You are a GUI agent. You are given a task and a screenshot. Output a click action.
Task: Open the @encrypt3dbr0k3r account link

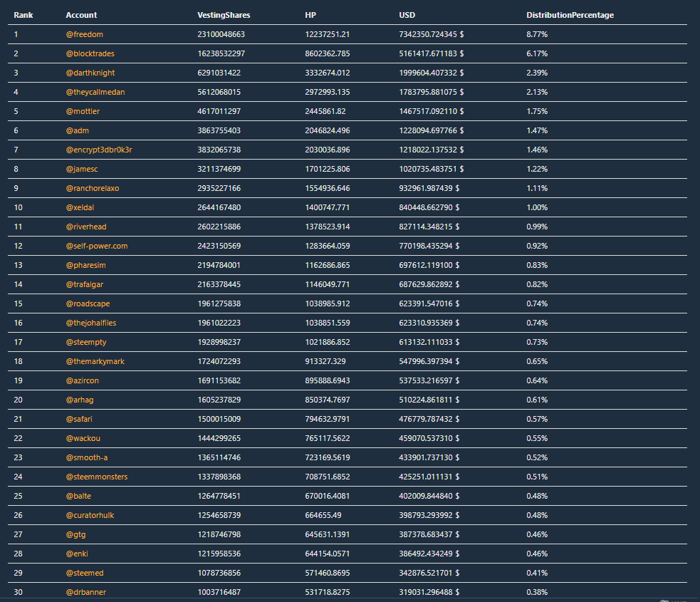click(x=99, y=150)
